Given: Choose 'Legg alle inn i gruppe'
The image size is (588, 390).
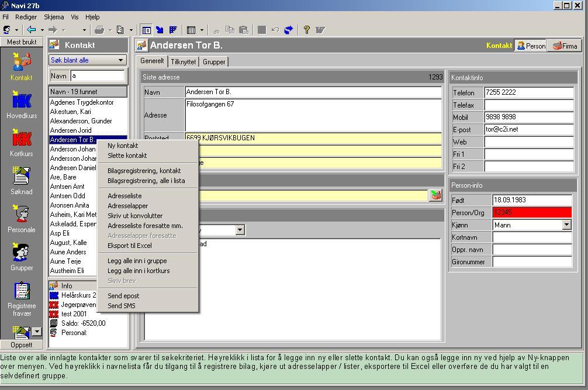Looking at the screenshot, I should point(148,261).
